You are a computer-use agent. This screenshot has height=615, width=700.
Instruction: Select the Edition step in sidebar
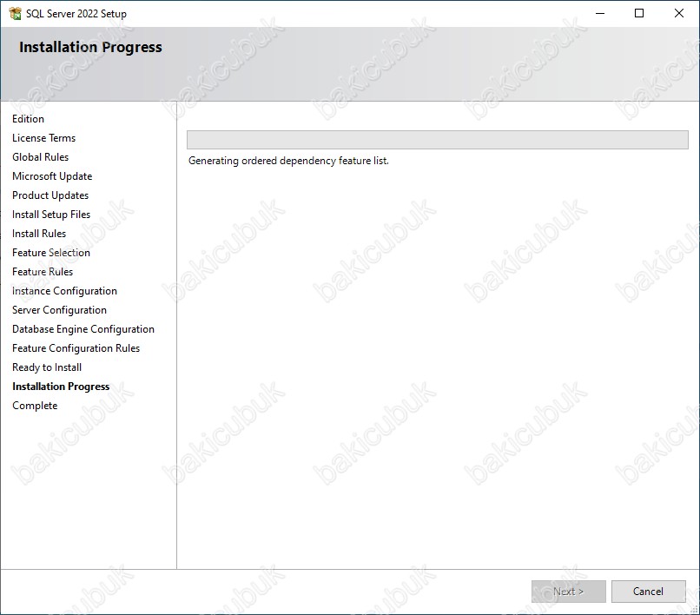[28, 119]
